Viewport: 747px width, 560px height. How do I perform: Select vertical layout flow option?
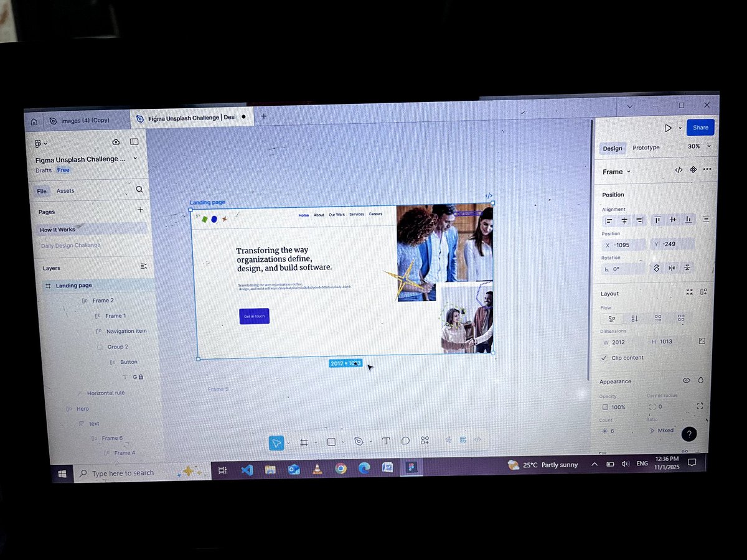(634, 318)
